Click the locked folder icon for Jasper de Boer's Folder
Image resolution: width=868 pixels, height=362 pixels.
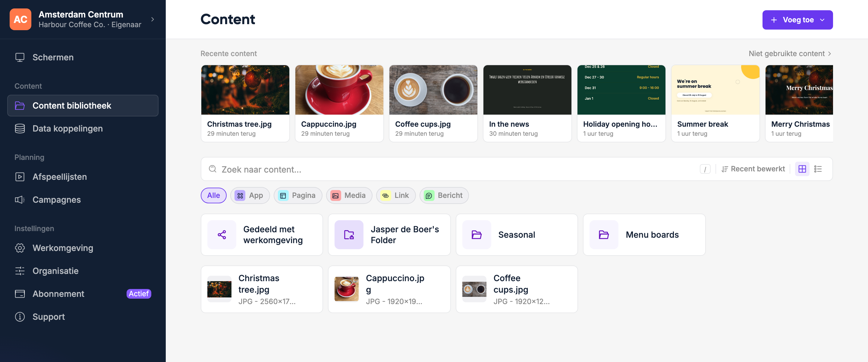(349, 235)
